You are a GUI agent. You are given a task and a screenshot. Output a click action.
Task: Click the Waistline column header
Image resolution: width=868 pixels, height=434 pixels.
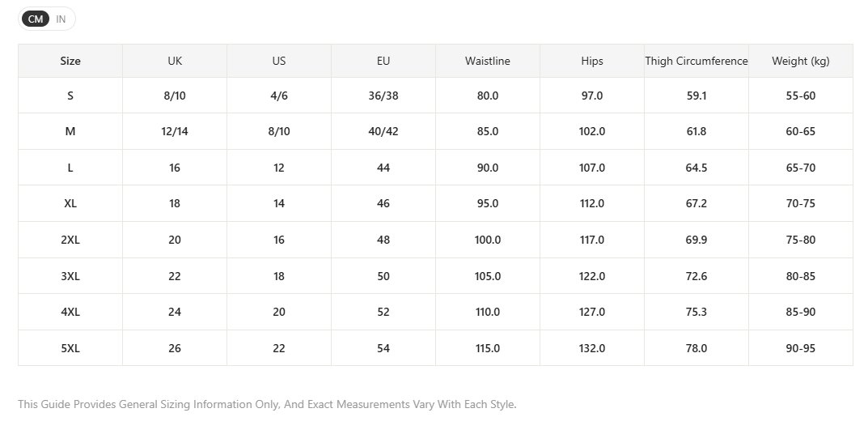coord(488,61)
